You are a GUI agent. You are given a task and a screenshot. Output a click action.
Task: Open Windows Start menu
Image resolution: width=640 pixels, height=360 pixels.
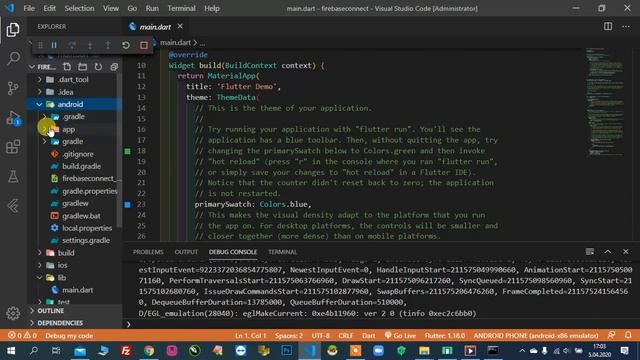(11, 351)
